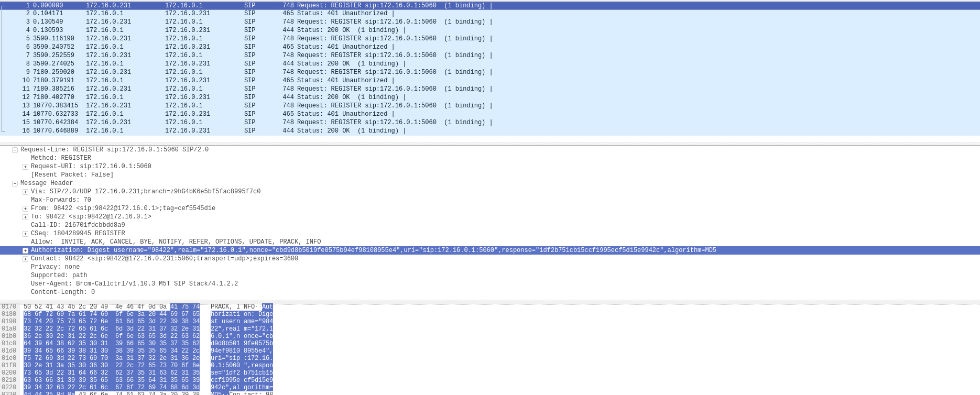980x395 pixels.
Task: Select packet 1 at time 0.000000
Action: point(490,5)
